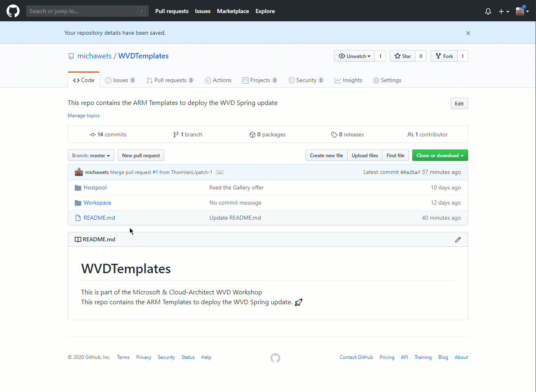Viewport: 536px width, 392px height.
Task: Open footer Status link
Action: coord(188,357)
